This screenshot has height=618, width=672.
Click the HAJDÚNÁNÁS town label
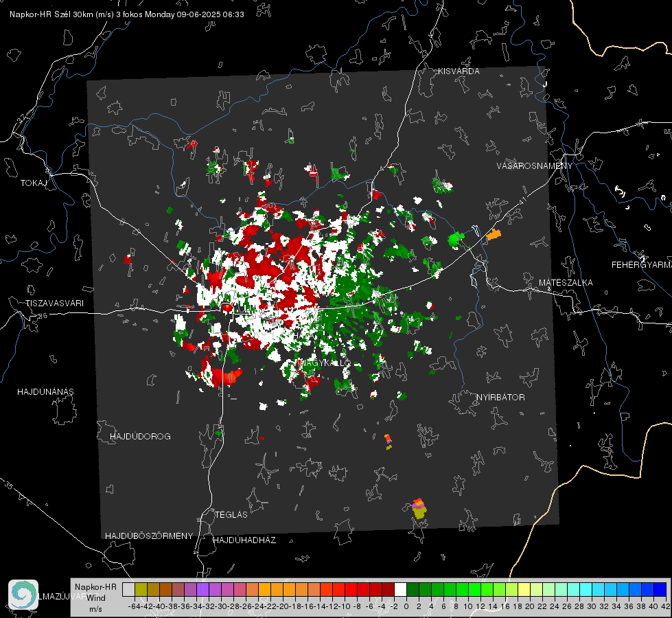point(45,392)
